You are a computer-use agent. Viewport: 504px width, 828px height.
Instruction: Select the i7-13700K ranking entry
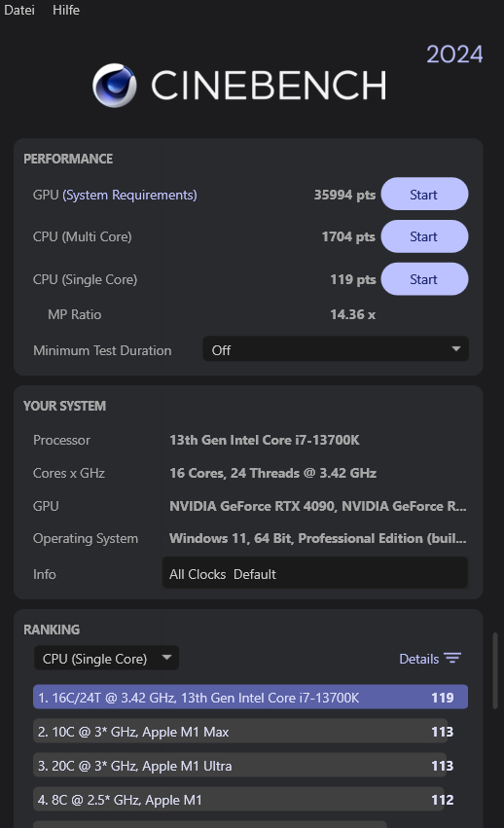click(x=250, y=698)
